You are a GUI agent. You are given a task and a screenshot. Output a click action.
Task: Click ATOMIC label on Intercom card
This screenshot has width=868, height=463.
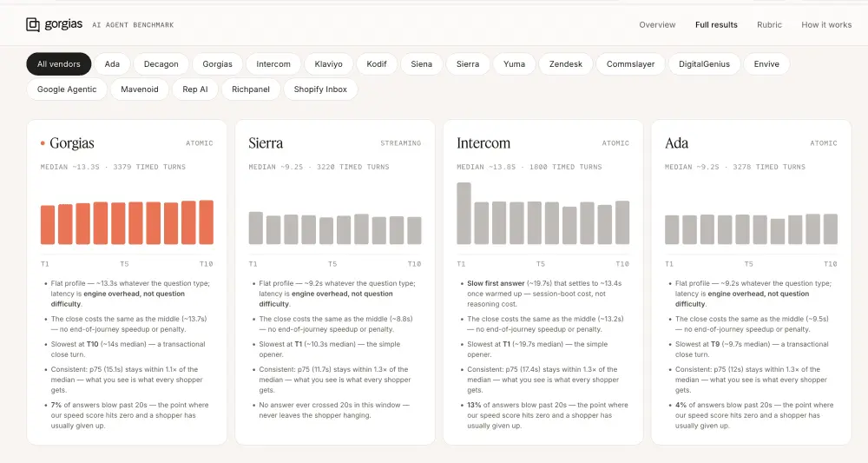coord(615,143)
